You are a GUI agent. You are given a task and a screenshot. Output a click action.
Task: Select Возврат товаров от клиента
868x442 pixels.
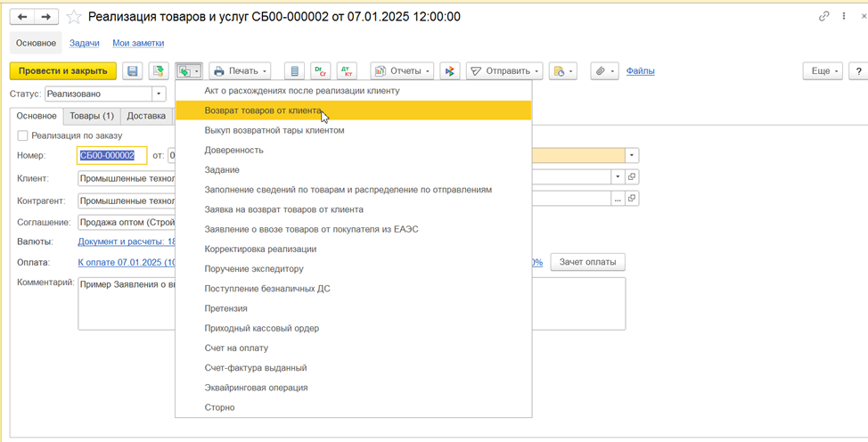(353, 110)
